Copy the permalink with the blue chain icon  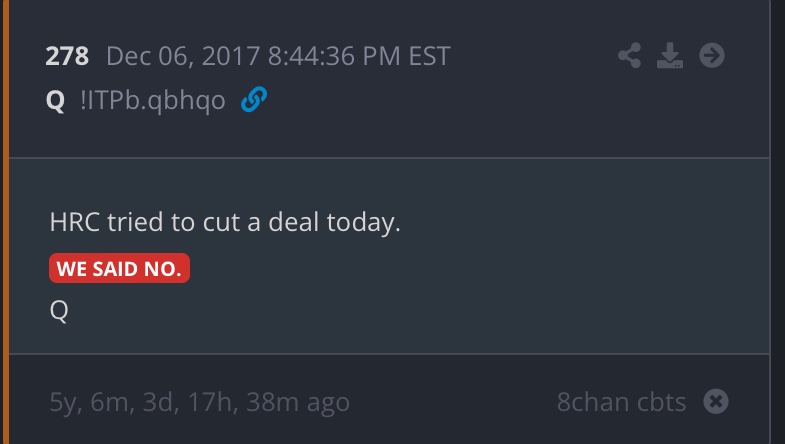(x=254, y=100)
